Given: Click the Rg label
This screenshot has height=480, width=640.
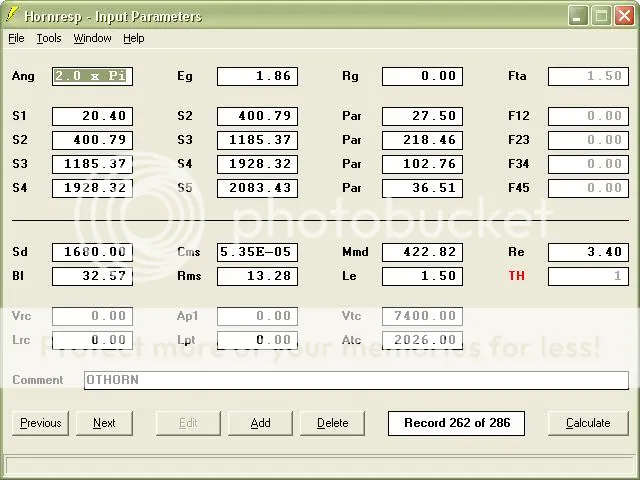Looking at the screenshot, I should click(351, 76).
